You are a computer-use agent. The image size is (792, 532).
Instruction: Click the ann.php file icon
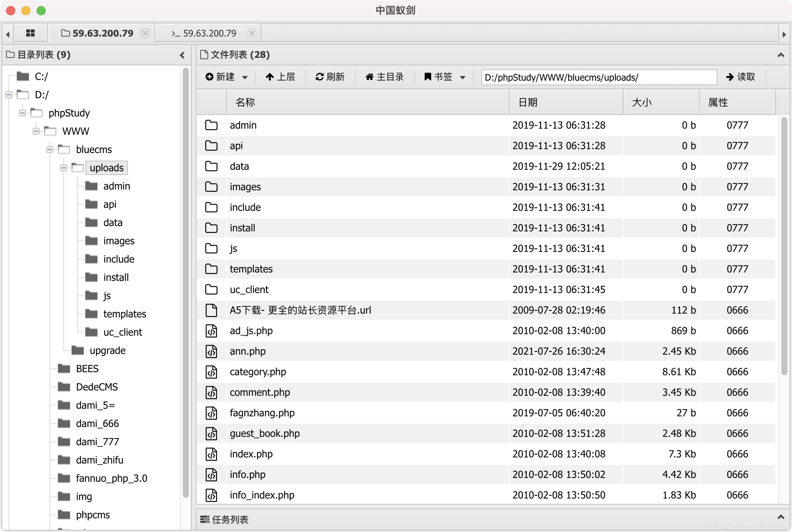click(211, 351)
